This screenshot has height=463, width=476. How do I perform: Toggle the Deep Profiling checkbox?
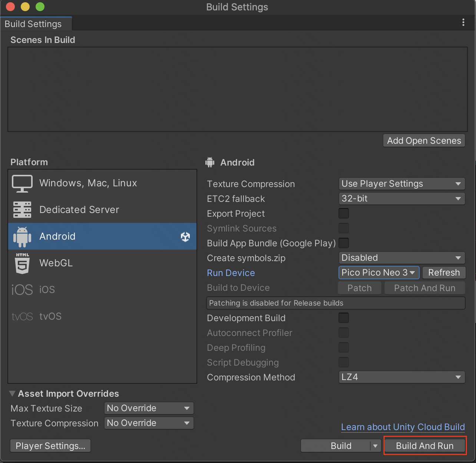click(344, 347)
